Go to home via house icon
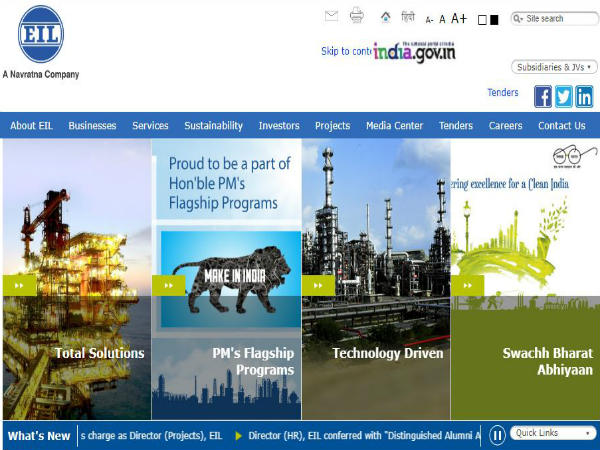Viewport: 600px width, 450px height. click(386, 17)
